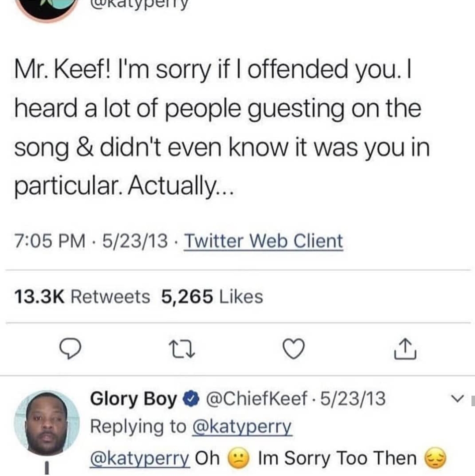View the 13.3K Retweets list
Image resolution: width=475 pixels, height=476 pixels.
[82, 296]
